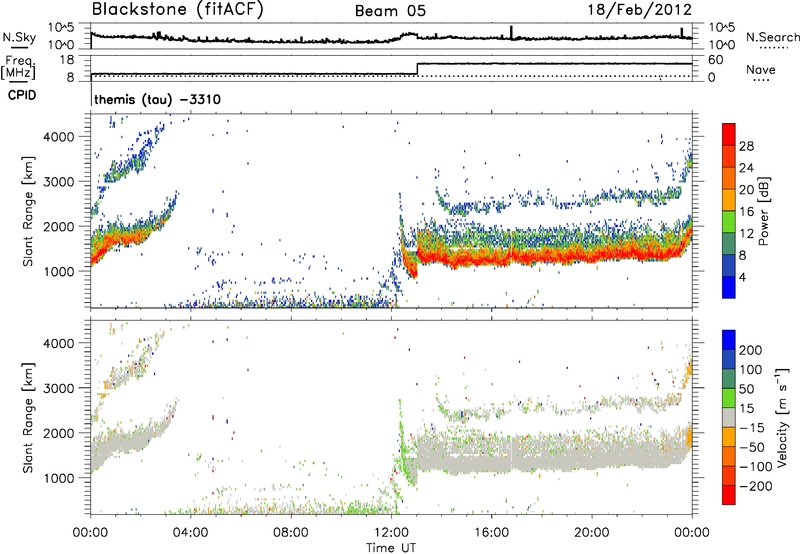Click the '1000' tick on velocity panel axis
Image resolution: width=800 pixels, height=554 pixels.
point(59,478)
